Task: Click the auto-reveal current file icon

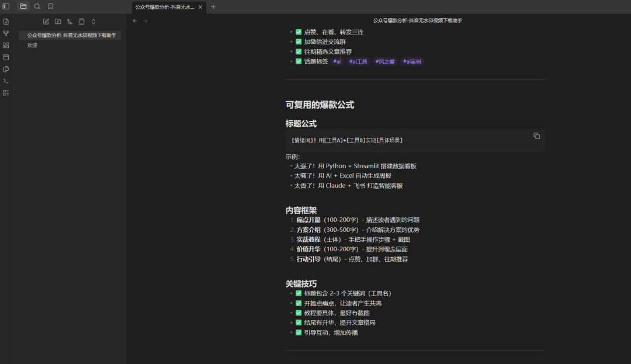Action: click(x=82, y=21)
